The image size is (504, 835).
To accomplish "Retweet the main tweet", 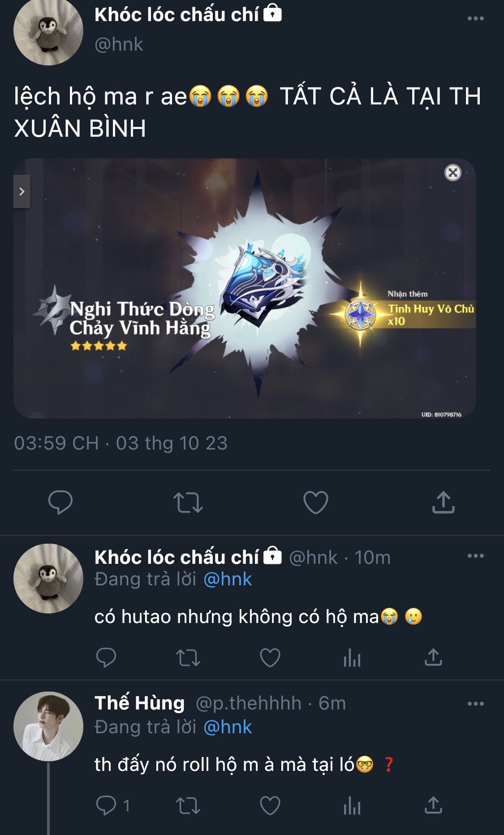I will (x=188, y=502).
